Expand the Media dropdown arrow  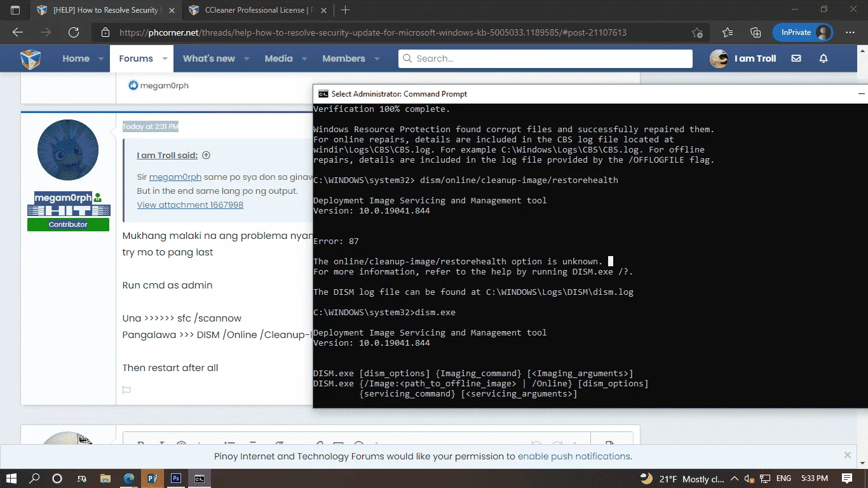(x=304, y=58)
